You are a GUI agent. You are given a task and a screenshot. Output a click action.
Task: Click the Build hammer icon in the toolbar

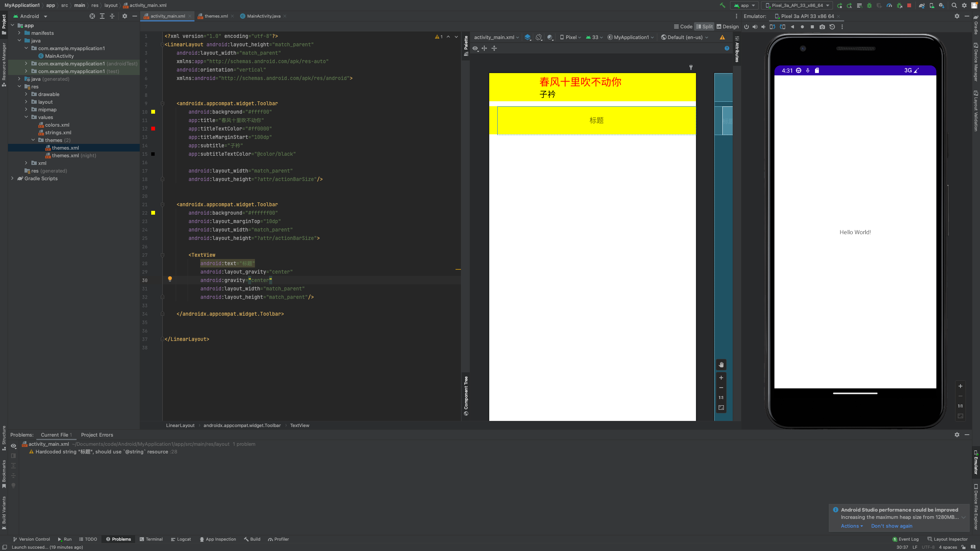click(x=722, y=5)
